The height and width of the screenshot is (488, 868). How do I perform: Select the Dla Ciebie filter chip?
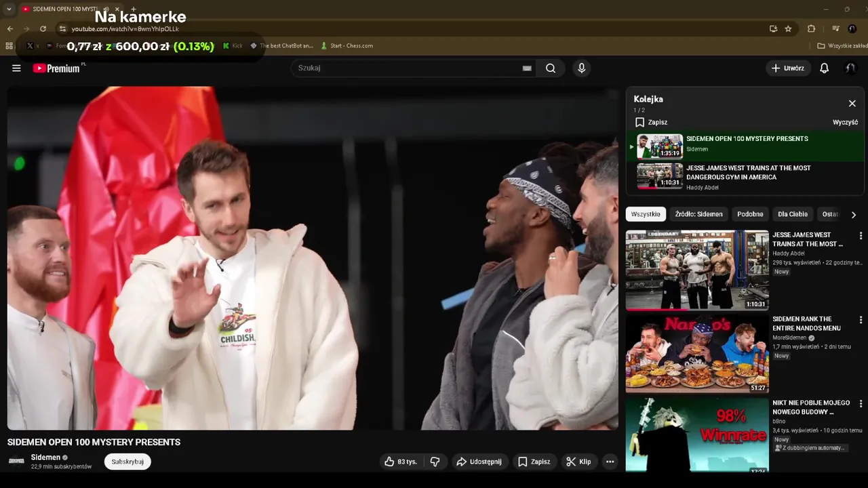[x=793, y=214]
